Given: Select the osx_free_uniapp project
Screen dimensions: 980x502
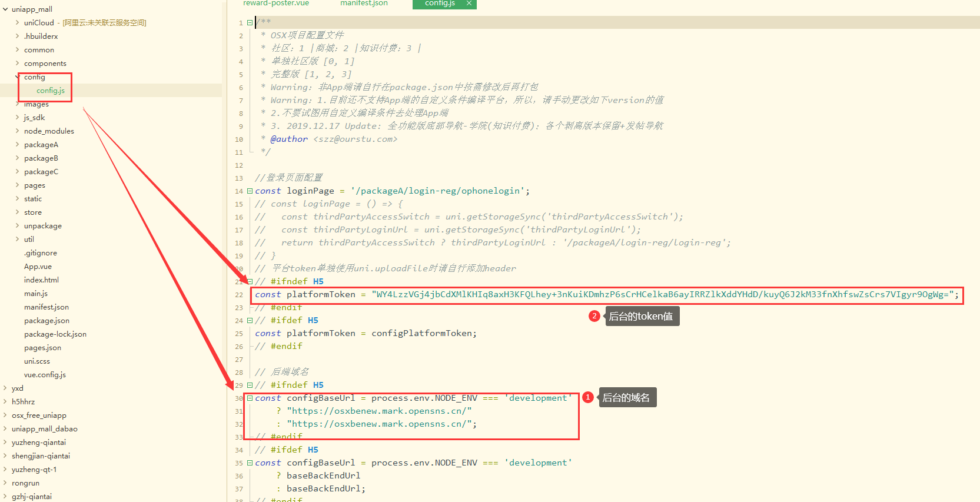Looking at the screenshot, I should [x=39, y=415].
